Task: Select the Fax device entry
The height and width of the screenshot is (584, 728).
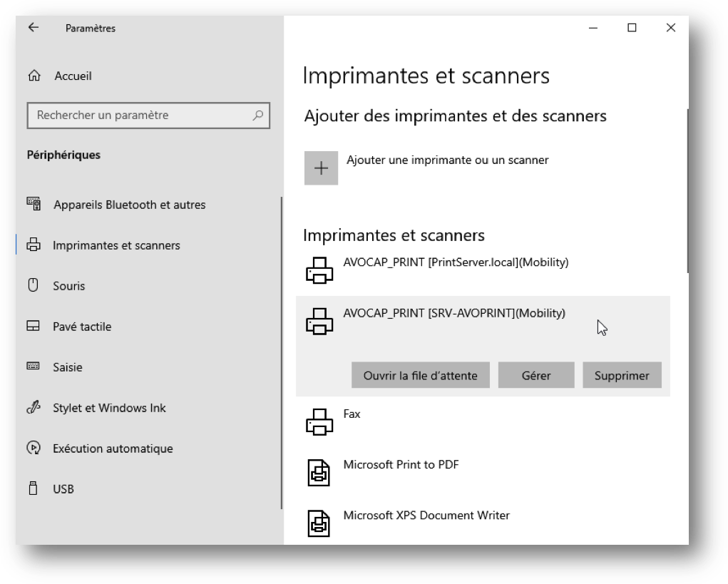Action: 483,422
